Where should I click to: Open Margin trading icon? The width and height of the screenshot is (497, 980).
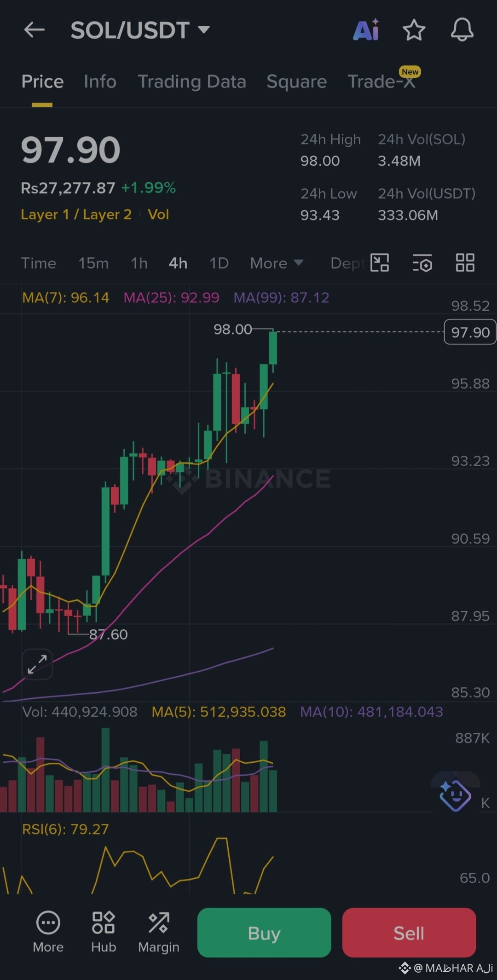click(159, 932)
